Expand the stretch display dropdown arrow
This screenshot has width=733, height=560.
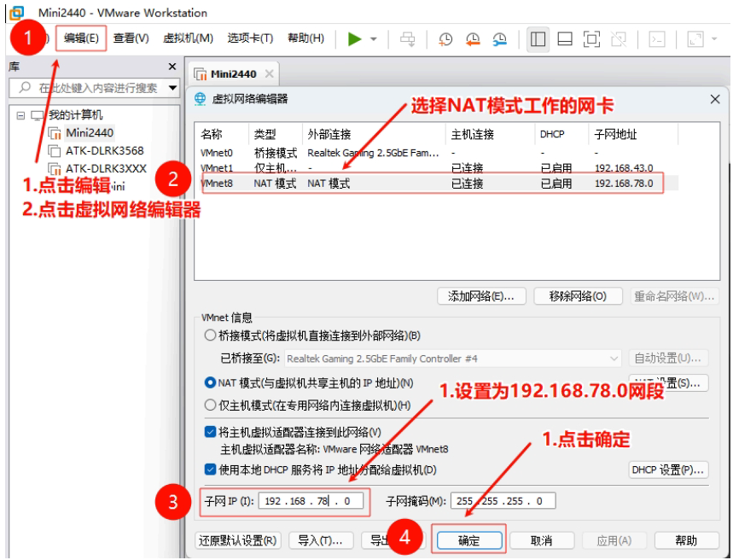pyautogui.click(x=714, y=38)
